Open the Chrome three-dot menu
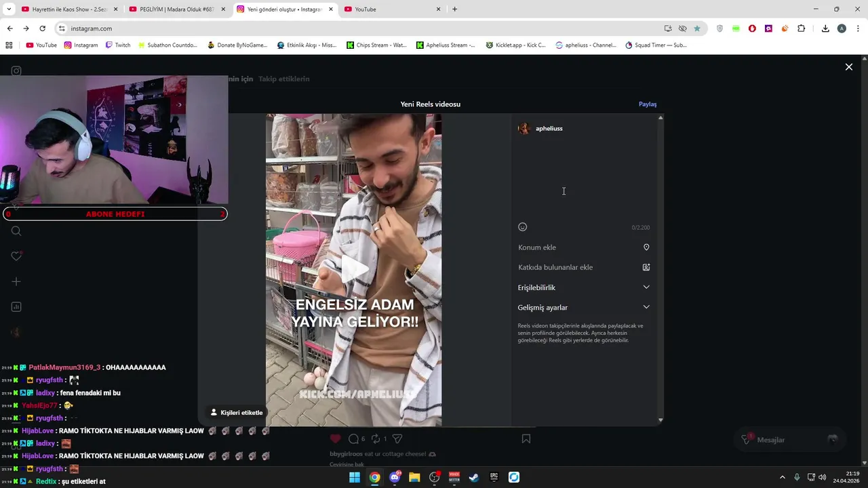The height and width of the screenshot is (488, 868). tap(858, 28)
